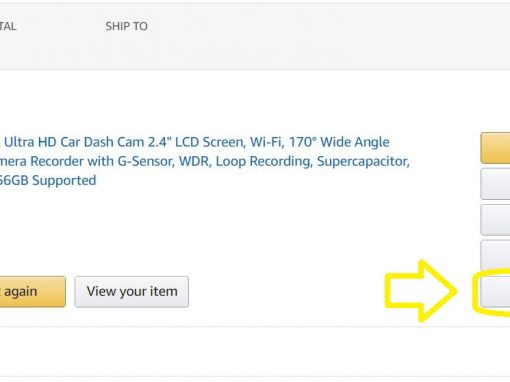Click the Loop Recording text in product title

tap(263, 161)
